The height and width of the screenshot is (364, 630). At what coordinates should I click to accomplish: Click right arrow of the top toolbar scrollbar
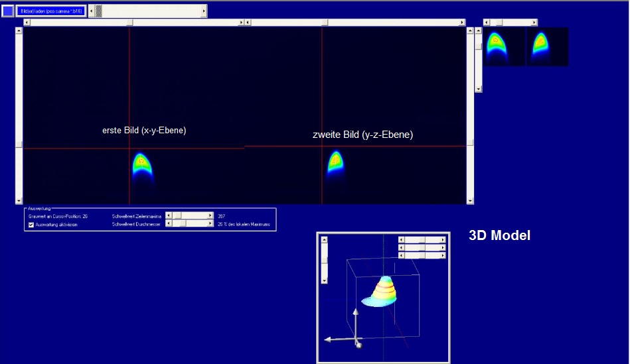(204, 11)
